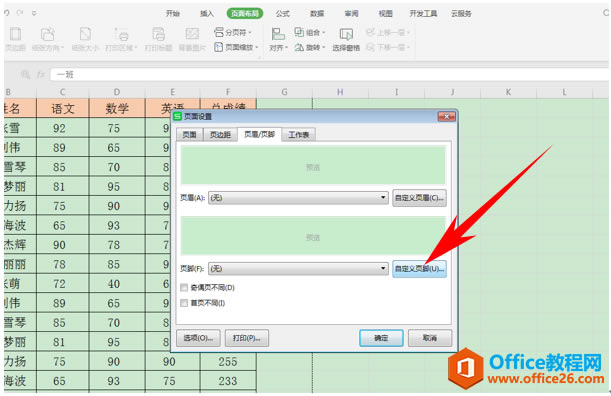Open the 分页符 (page break) menu

[x=233, y=32]
